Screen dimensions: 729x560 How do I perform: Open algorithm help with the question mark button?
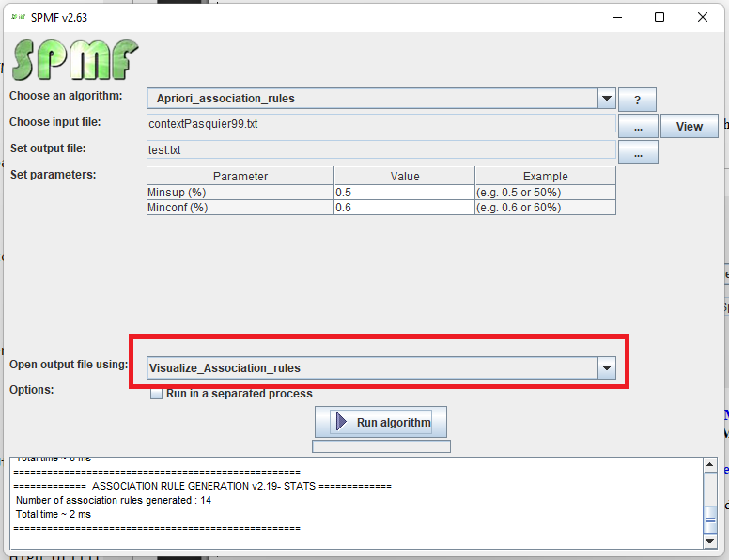(637, 100)
